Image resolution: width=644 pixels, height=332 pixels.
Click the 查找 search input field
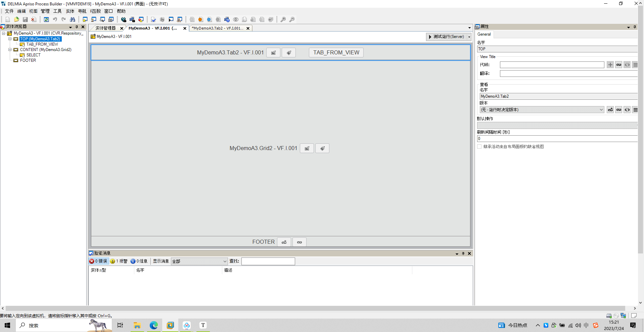tap(268, 261)
